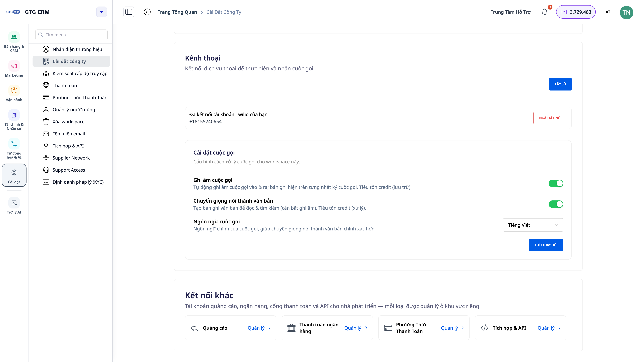The image size is (644, 362).
Task: Open Tự động hóa & AI section
Action: 14,149
